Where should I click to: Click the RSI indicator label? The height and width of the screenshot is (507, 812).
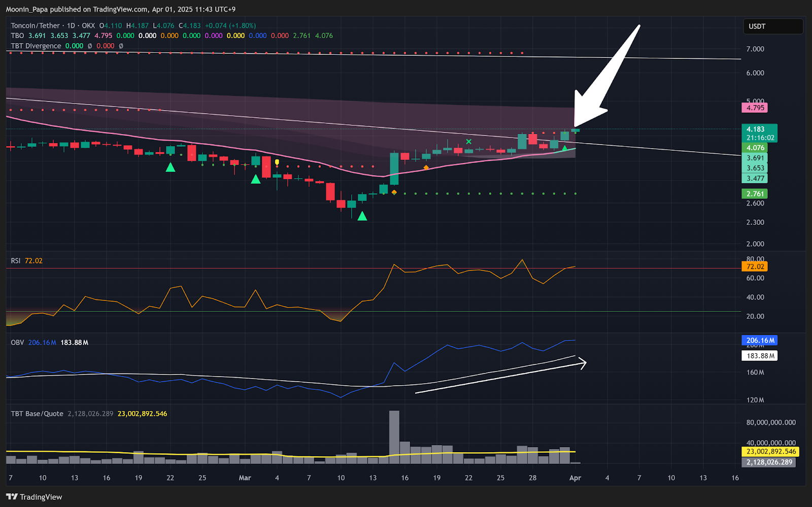(16, 261)
